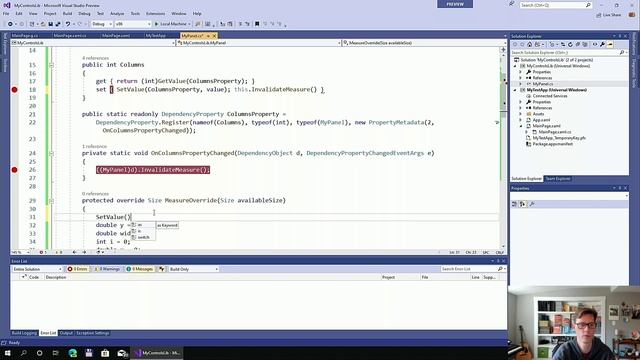
Task: Select the switch completion suggestion
Action: [x=143, y=237]
